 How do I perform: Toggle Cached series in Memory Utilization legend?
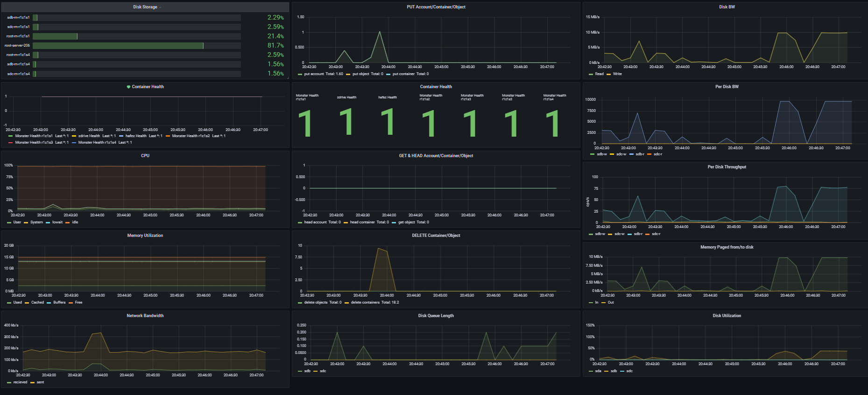coord(37,303)
